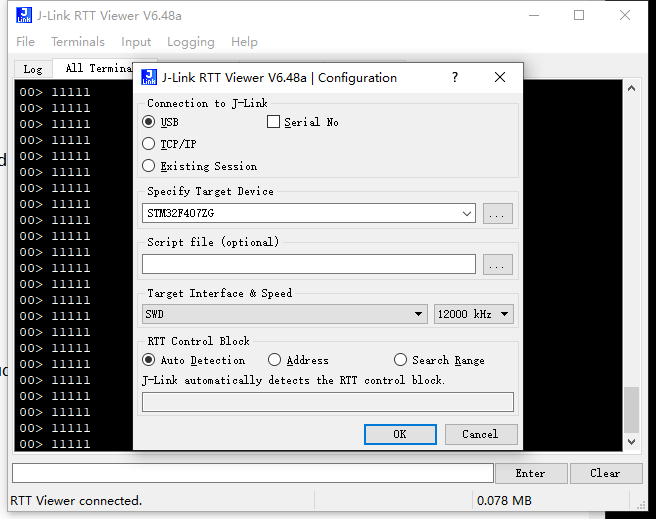
Task: Close the Configuration dialog
Action: [x=500, y=77]
